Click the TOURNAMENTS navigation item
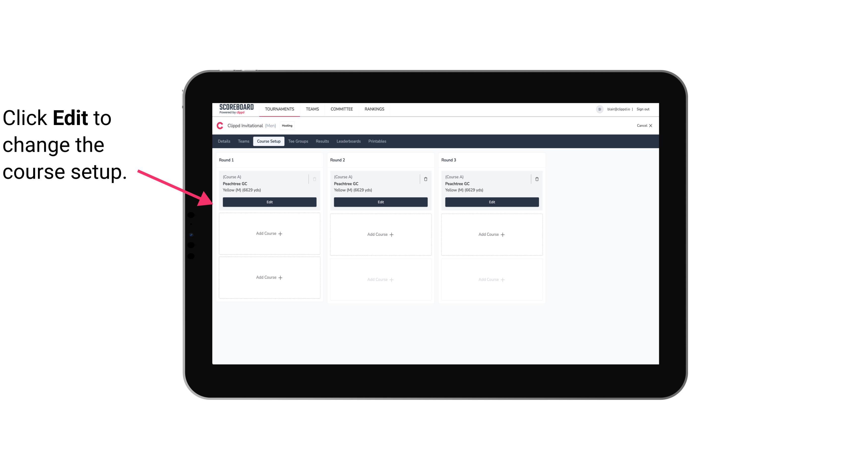 click(x=280, y=109)
